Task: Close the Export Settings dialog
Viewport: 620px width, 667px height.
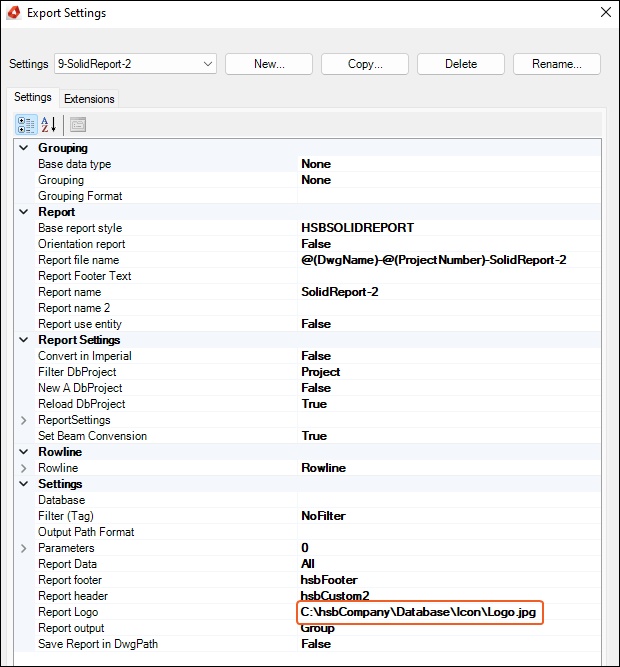Action: [x=606, y=12]
